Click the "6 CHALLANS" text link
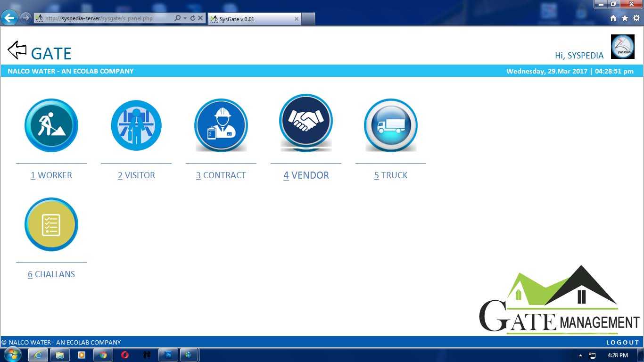Screen dimensions: 644x362 tap(51, 274)
